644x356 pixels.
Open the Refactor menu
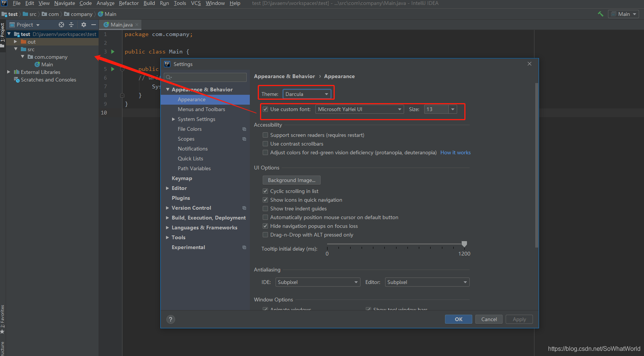[x=129, y=3]
